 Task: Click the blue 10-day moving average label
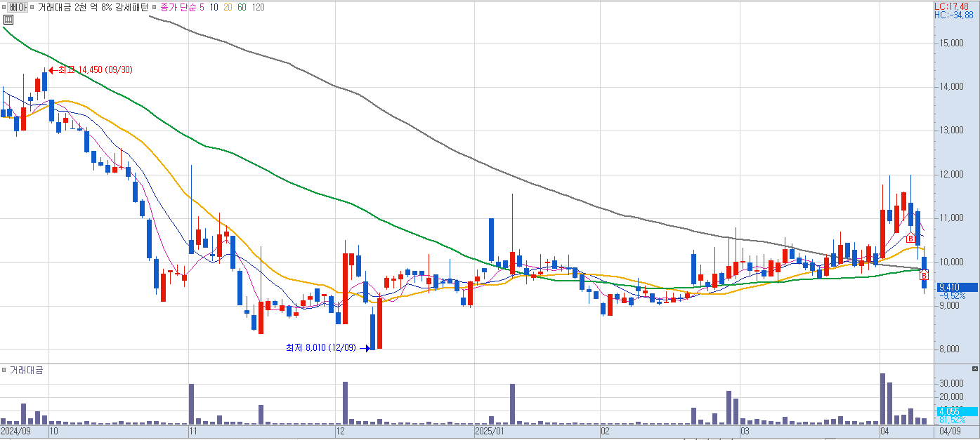pos(214,7)
